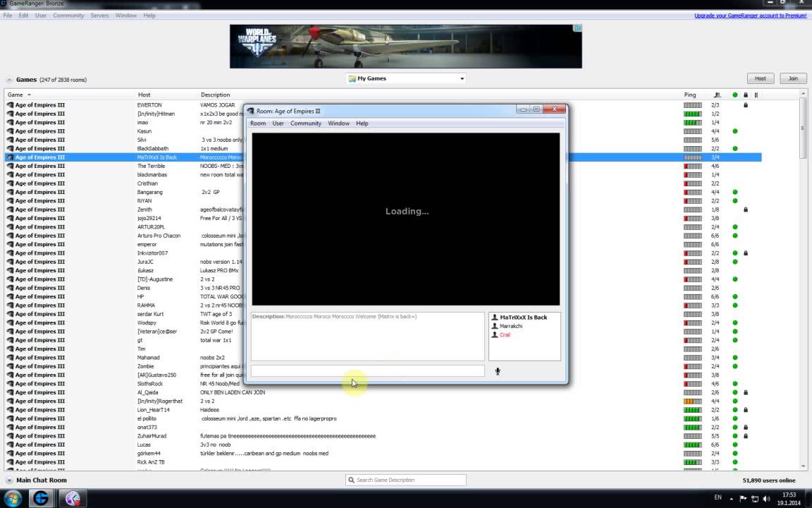The height and width of the screenshot is (508, 812).
Task: Click the volume speaker icon in system tray
Action: click(766, 499)
